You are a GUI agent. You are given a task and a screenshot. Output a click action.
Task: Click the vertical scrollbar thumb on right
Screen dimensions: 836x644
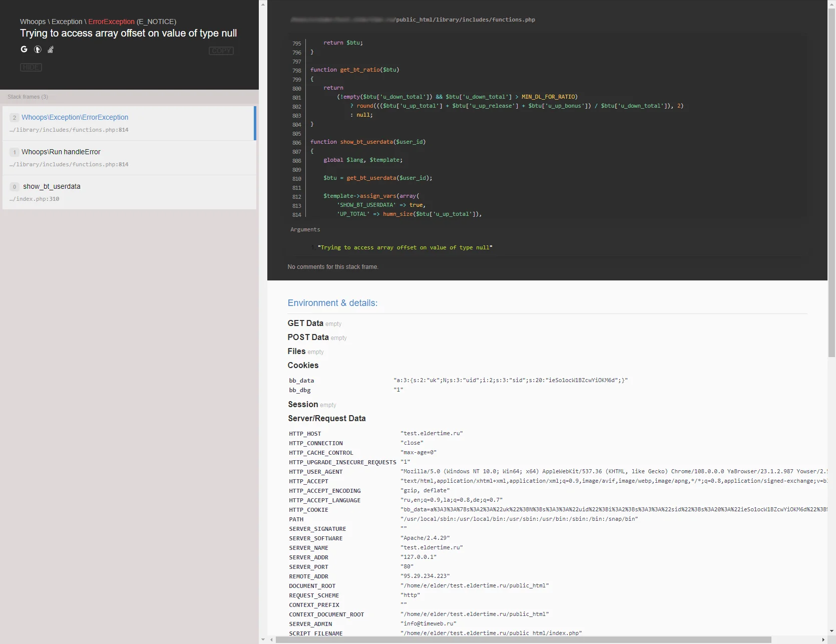(x=831, y=183)
